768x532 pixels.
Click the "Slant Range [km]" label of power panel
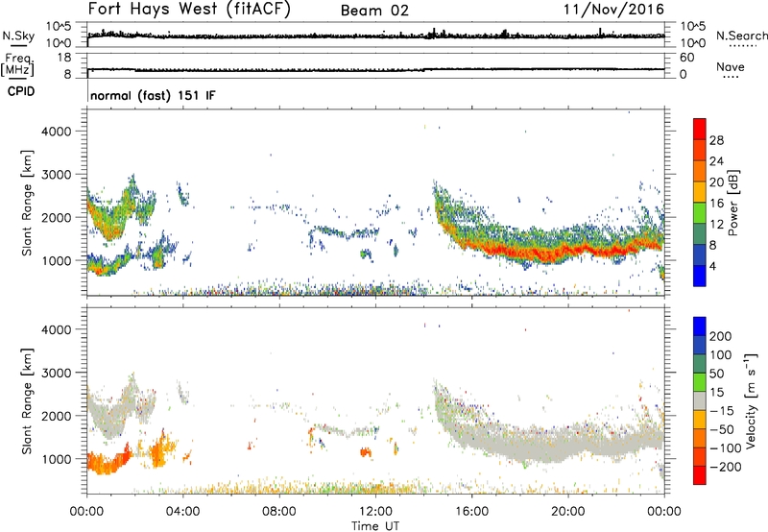pyautogui.click(x=27, y=204)
